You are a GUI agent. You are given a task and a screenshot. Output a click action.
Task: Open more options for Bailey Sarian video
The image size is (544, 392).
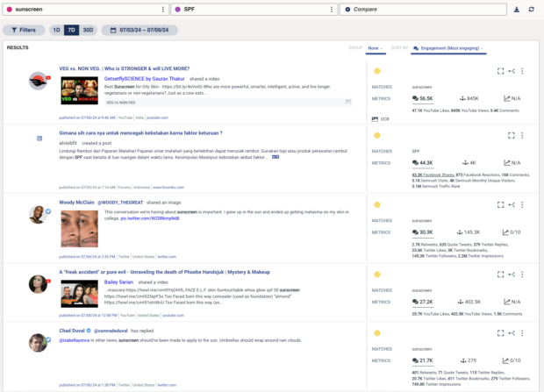(x=522, y=274)
